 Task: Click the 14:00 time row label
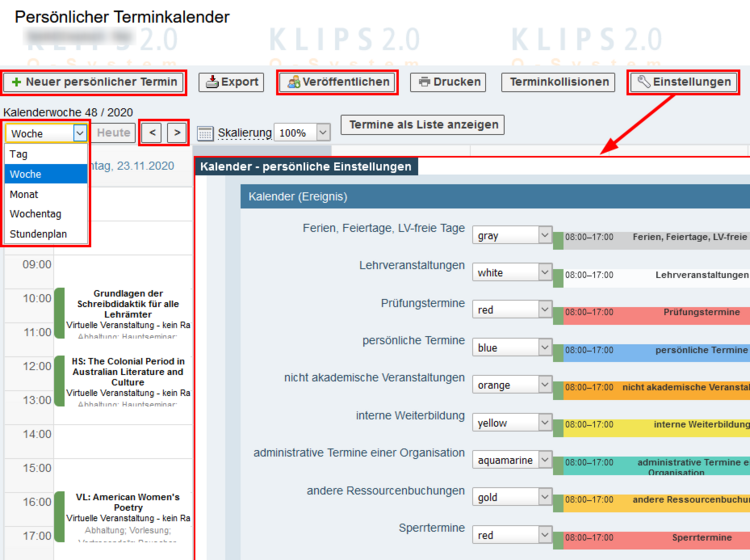[37, 434]
